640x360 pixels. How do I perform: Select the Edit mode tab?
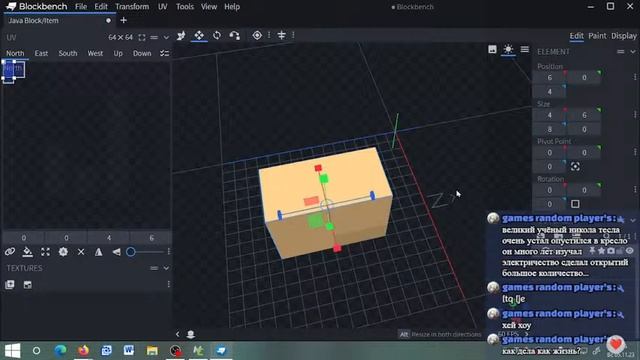tap(576, 36)
